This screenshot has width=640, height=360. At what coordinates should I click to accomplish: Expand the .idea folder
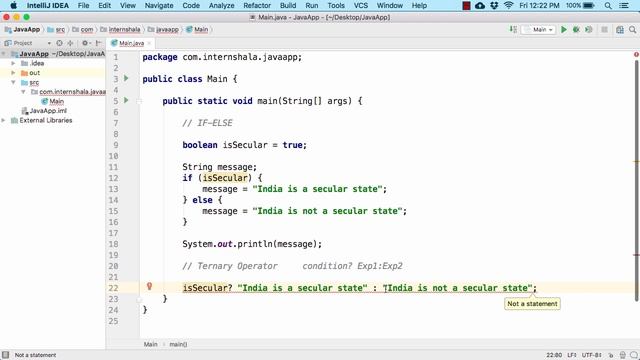[13, 63]
